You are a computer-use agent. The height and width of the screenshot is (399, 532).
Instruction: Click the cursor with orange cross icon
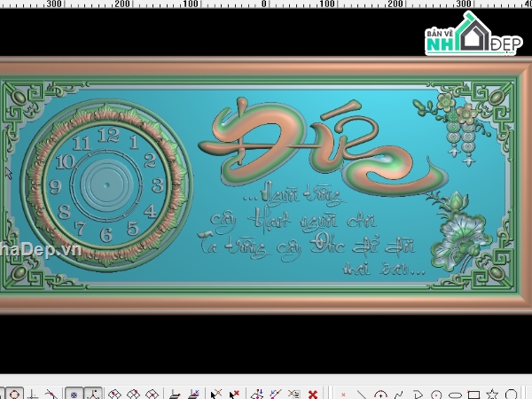tap(215, 395)
